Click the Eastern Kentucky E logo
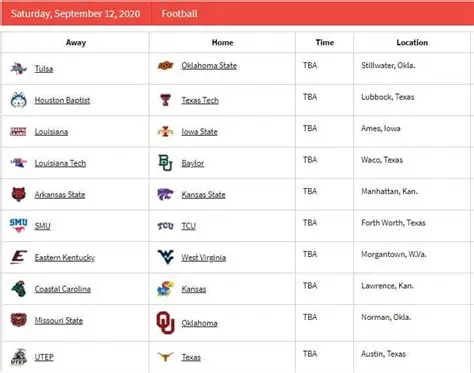 point(19,257)
